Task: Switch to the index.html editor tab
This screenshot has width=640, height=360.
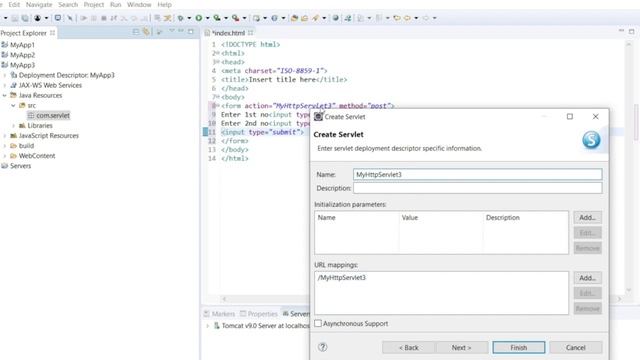Action: click(228, 33)
